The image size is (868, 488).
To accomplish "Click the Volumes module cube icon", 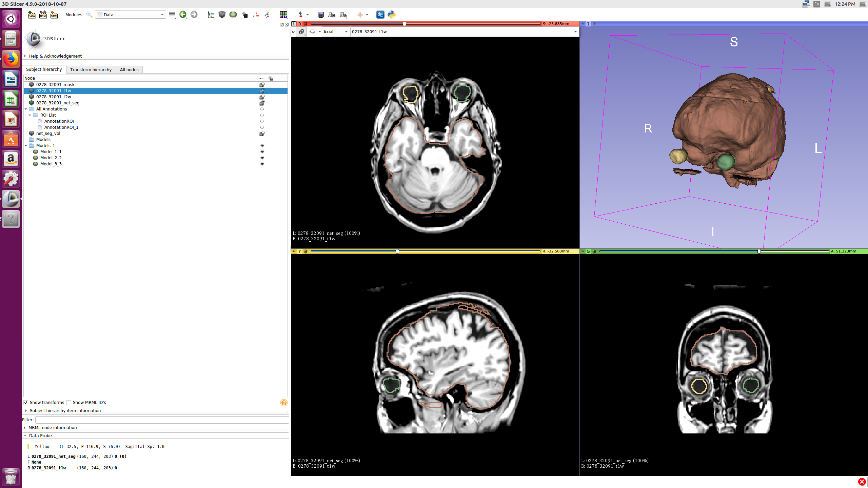I will [222, 15].
